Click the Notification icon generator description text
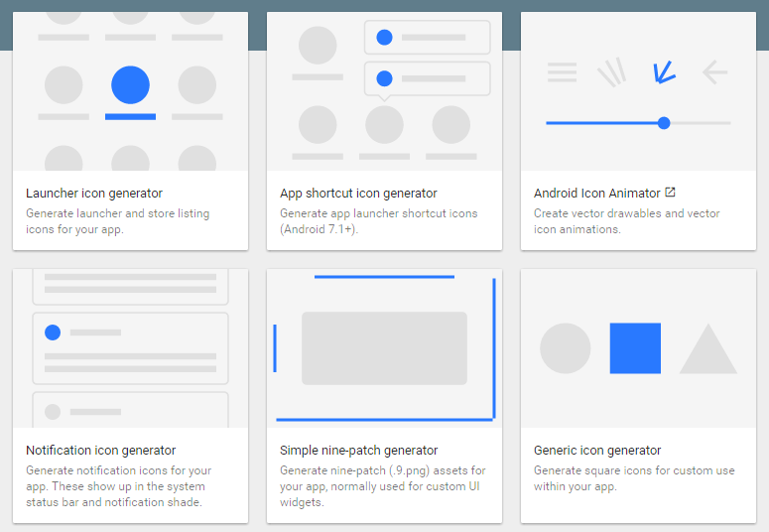The image size is (769, 532). tap(116, 486)
